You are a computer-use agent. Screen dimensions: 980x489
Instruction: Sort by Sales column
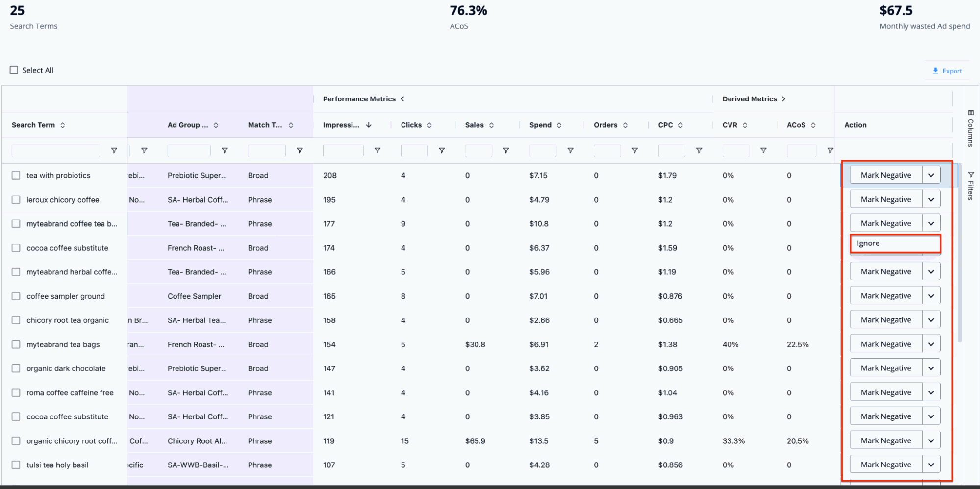point(491,125)
